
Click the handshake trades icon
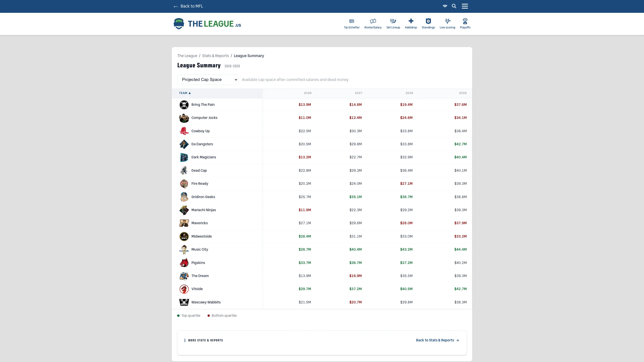[x=445, y=6]
